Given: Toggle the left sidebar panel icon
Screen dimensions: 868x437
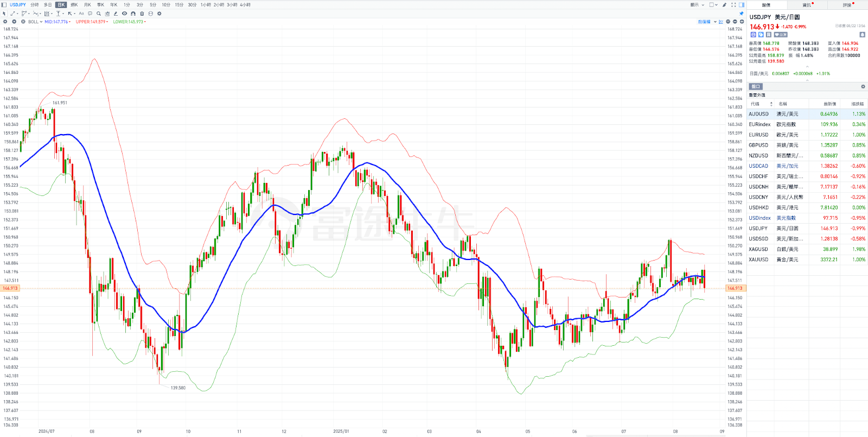Looking at the screenshot, I should click(x=4, y=5).
